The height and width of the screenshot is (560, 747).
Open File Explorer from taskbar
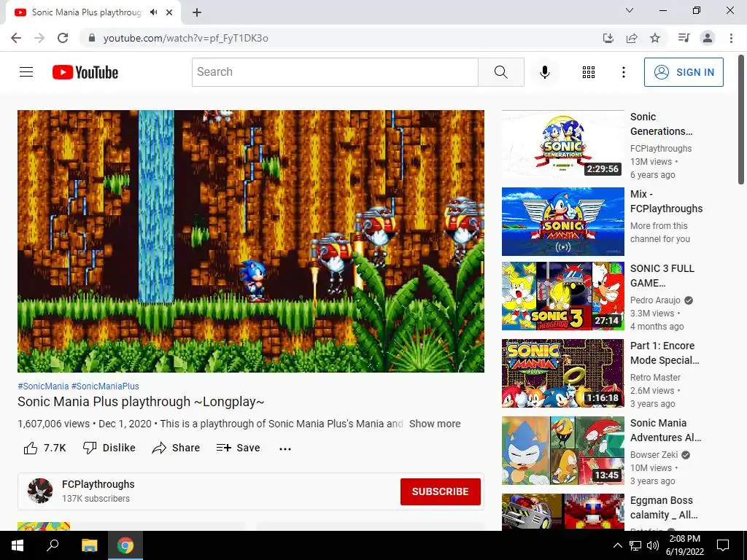tap(89, 545)
